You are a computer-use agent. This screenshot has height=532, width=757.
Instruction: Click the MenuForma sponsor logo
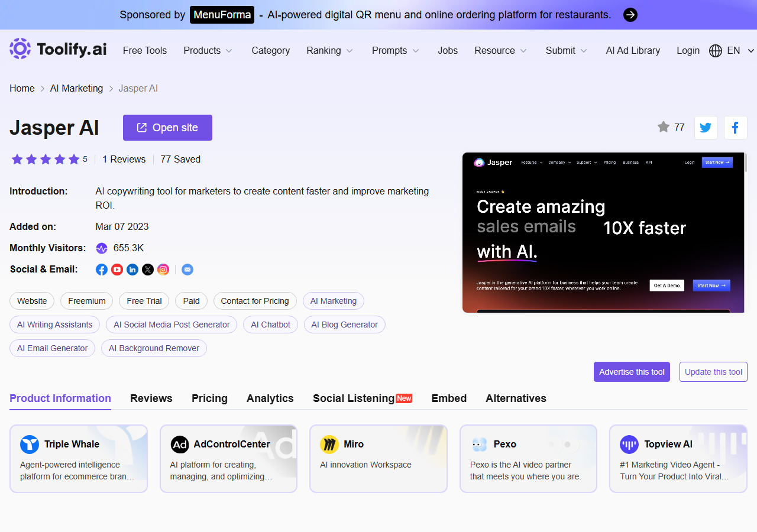222,15
